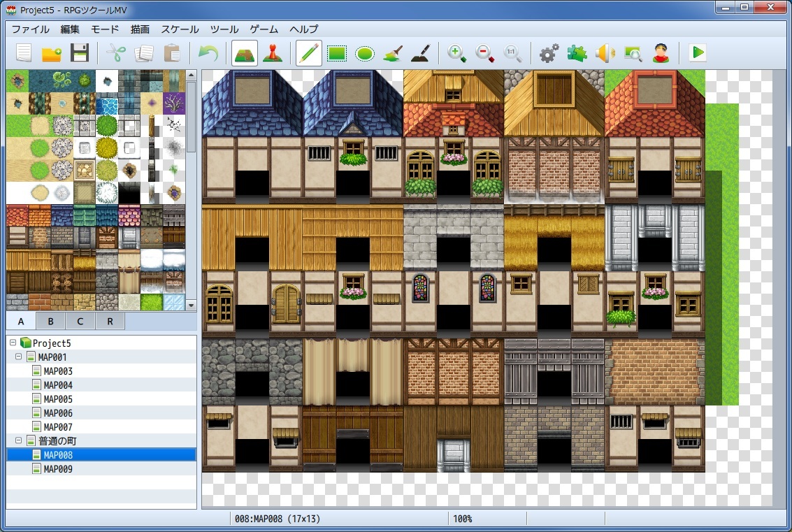
Task: Start the game Playtest
Action: pos(697,53)
